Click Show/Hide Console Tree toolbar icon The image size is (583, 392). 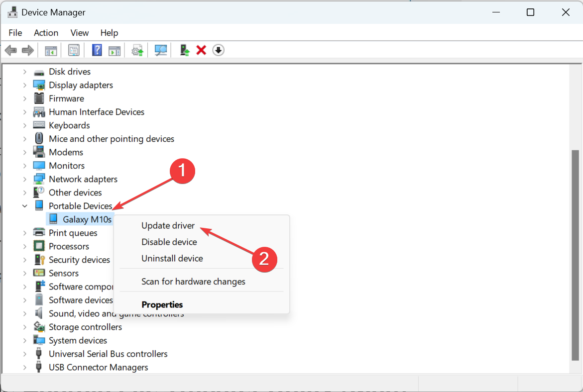tap(51, 50)
